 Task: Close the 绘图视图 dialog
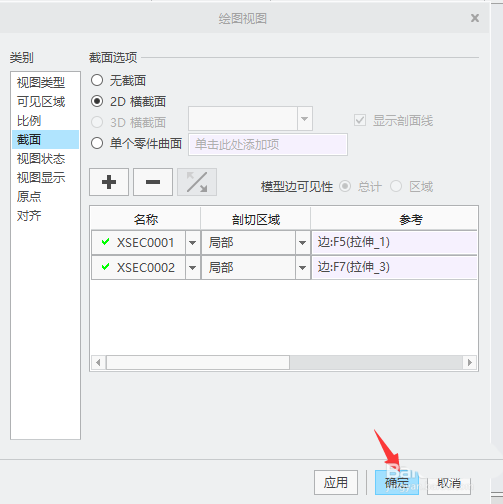[475, 18]
